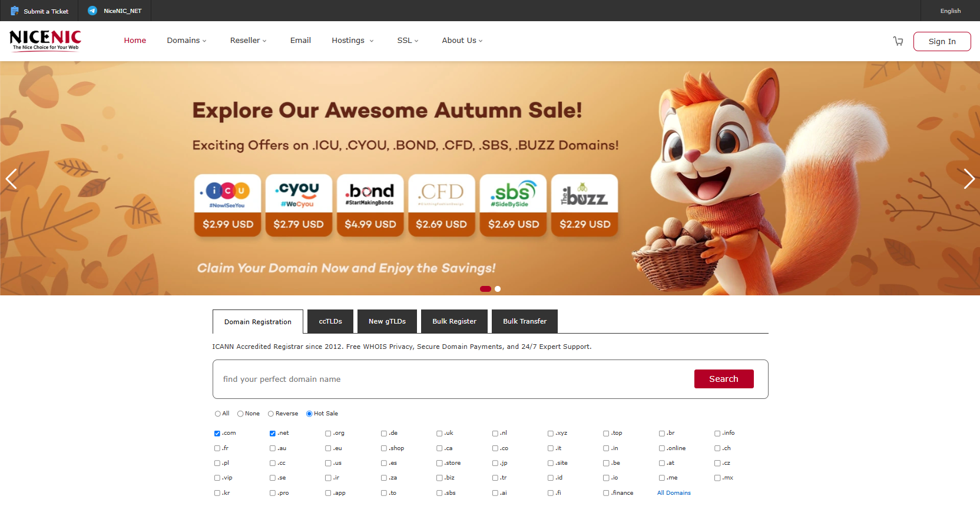Screen dimensions: 980x506
Task: Go to previous banner slide arrow
Action: point(11,179)
